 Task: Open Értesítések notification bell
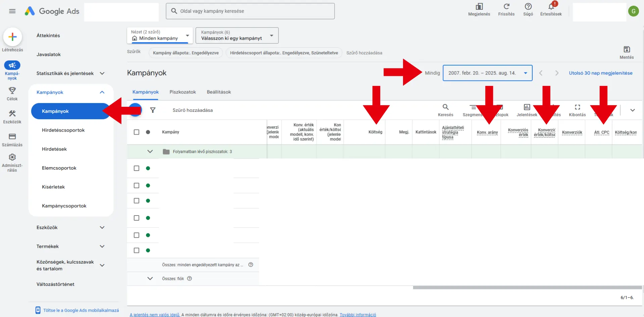[x=551, y=7]
